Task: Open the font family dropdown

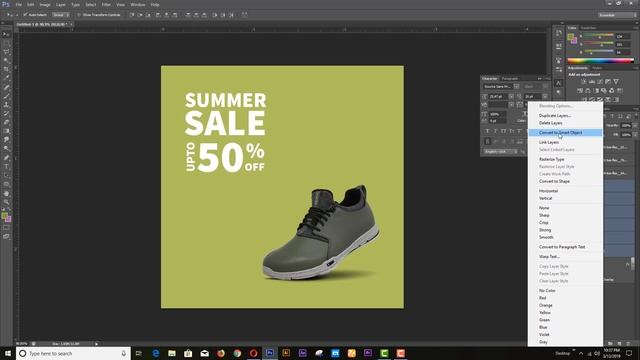Action: [x=516, y=87]
